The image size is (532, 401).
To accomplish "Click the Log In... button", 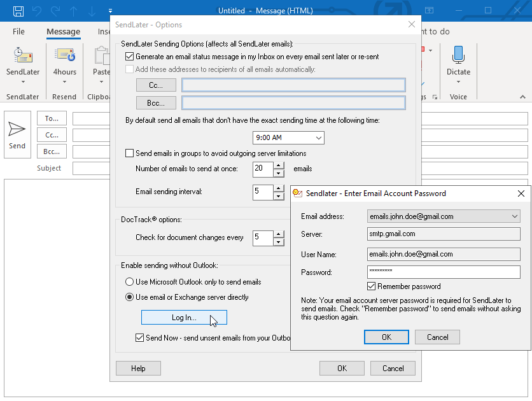I will (184, 317).
